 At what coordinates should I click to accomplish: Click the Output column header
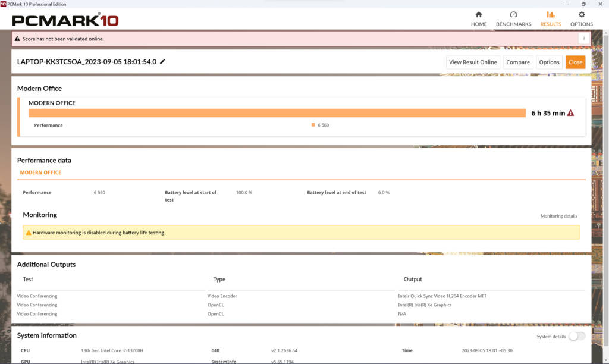pos(413,280)
